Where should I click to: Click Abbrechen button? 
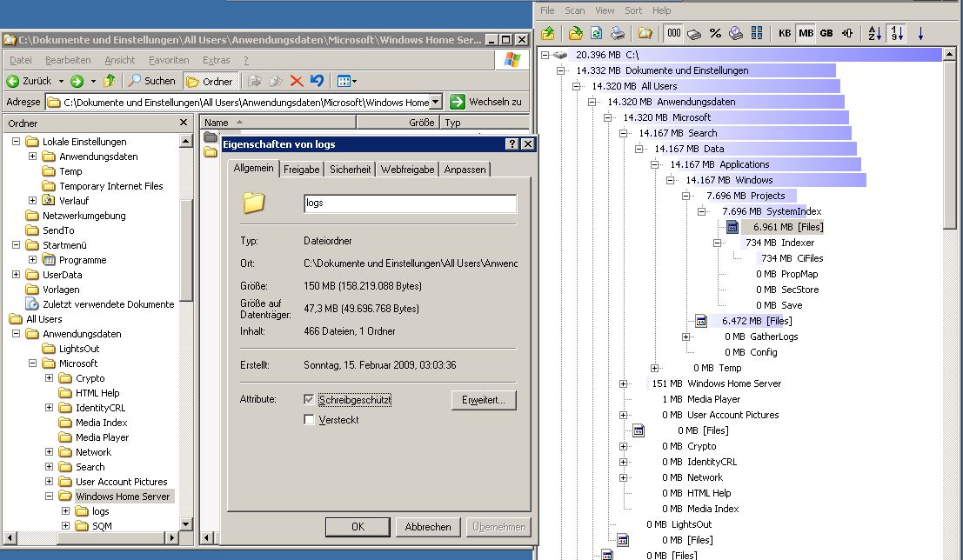427,527
